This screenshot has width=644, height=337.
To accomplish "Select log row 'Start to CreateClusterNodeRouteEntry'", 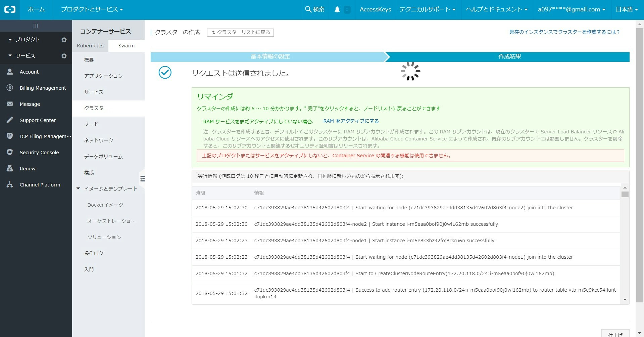I will [406, 273].
